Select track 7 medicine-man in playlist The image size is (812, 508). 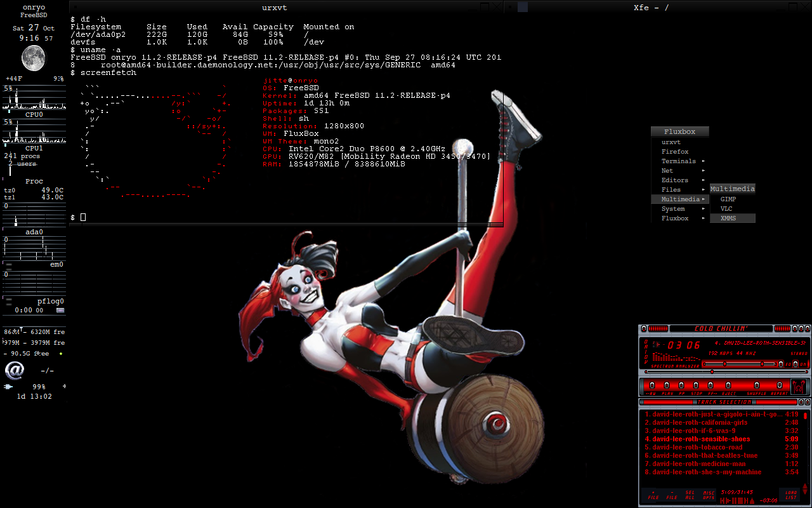(x=721, y=464)
